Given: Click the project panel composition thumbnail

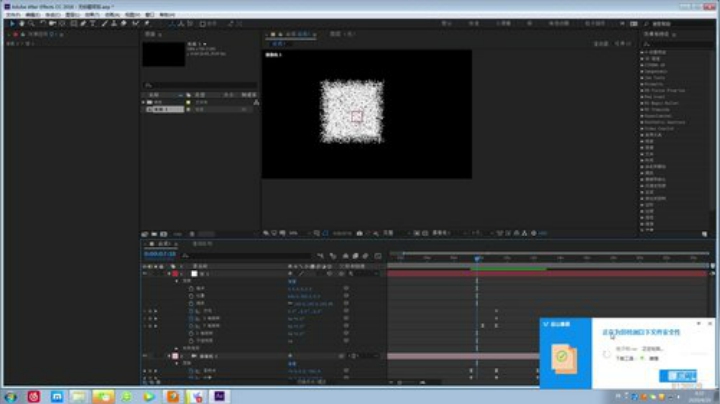Looking at the screenshot, I should coord(163,54).
